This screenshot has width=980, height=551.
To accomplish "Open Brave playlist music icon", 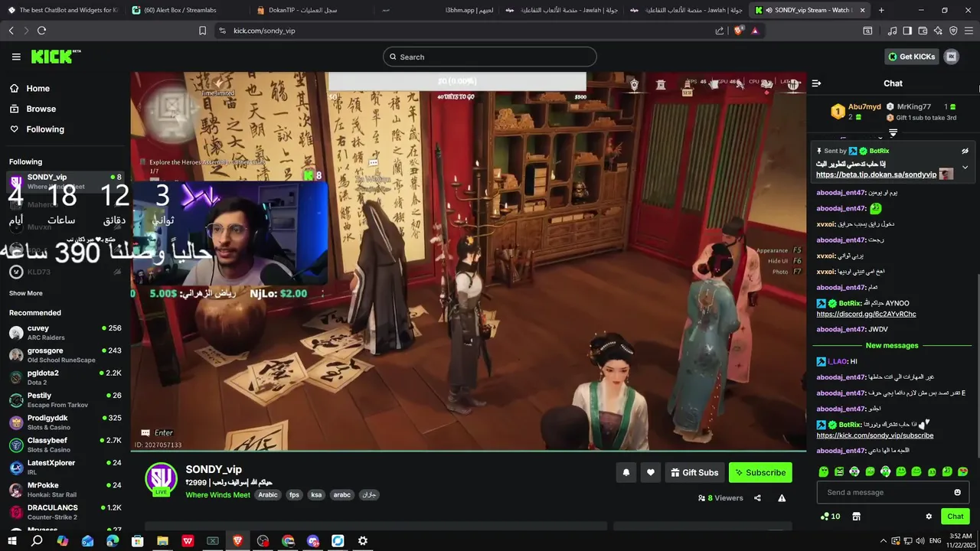I will point(892,31).
